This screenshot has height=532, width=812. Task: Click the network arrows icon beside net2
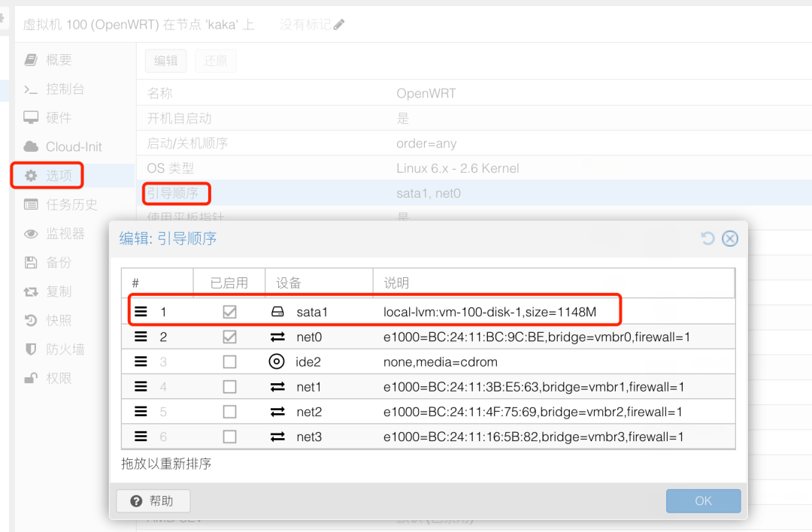pyautogui.click(x=277, y=412)
